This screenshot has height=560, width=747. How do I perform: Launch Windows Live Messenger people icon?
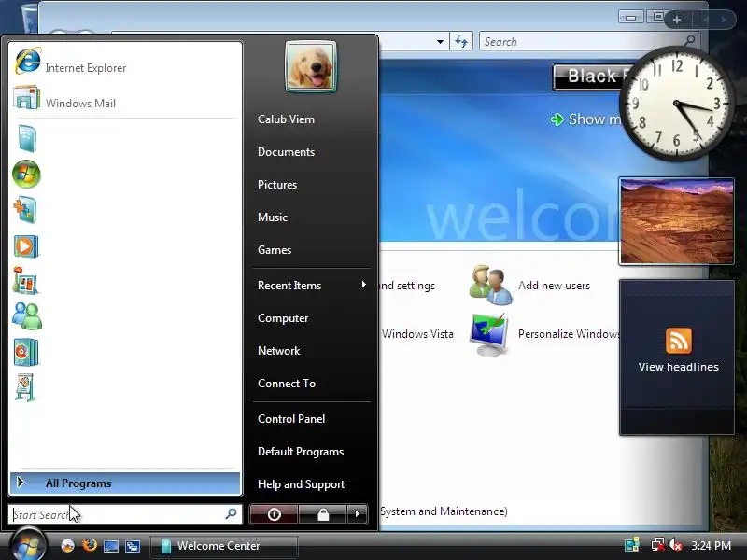tap(27, 315)
